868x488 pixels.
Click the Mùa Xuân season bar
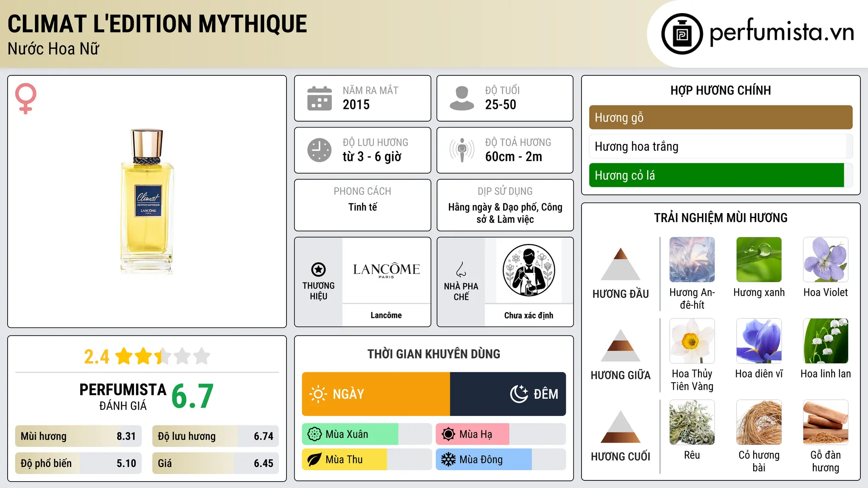[367, 434]
